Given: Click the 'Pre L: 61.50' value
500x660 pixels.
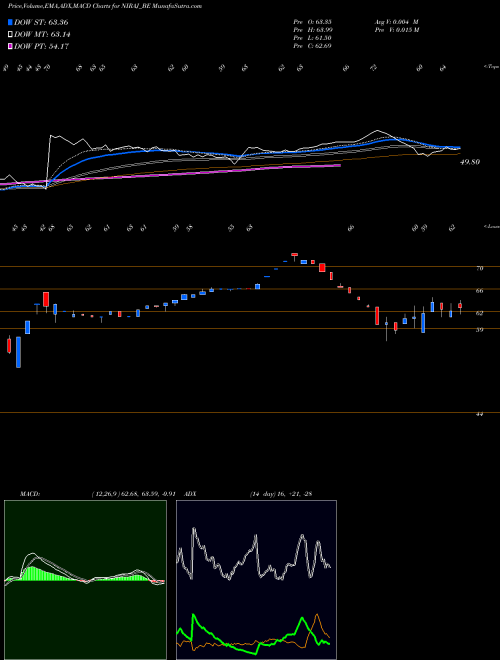Looking at the screenshot, I should tap(312, 38).
